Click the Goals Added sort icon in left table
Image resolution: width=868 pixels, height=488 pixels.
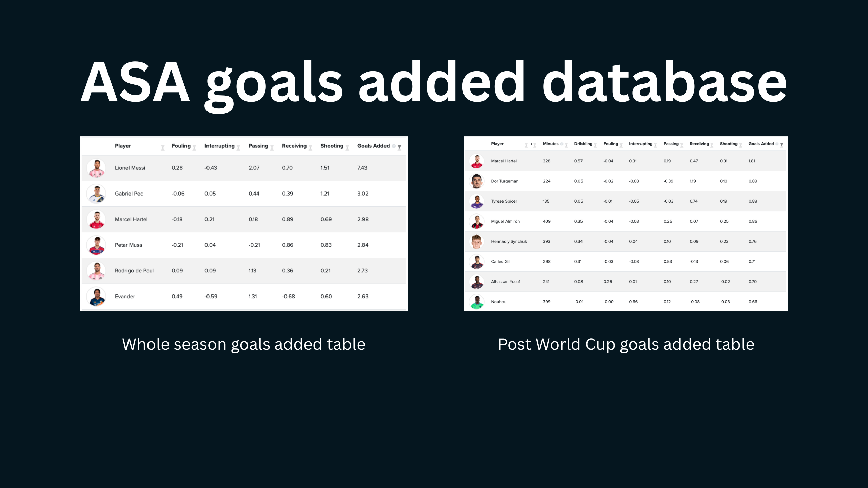399,147
